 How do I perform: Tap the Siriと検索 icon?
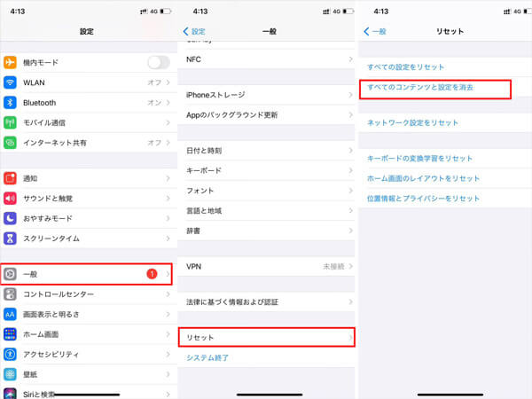tap(10, 394)
